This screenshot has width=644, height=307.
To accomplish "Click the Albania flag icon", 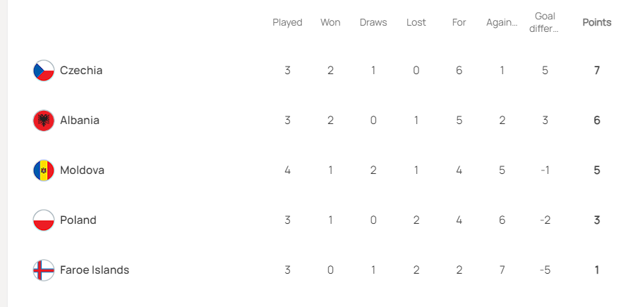I will [x=44, y=121].
